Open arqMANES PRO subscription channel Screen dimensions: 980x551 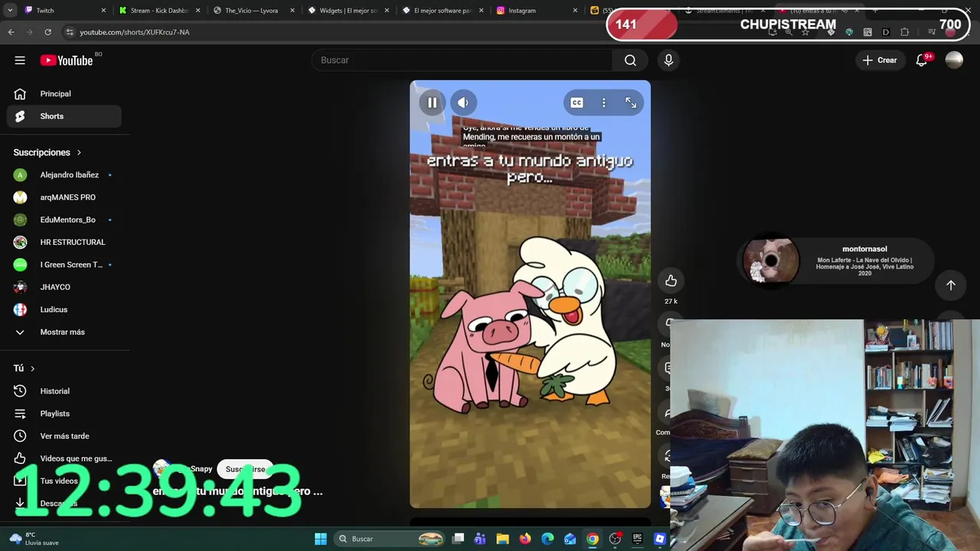click(64, 197)
